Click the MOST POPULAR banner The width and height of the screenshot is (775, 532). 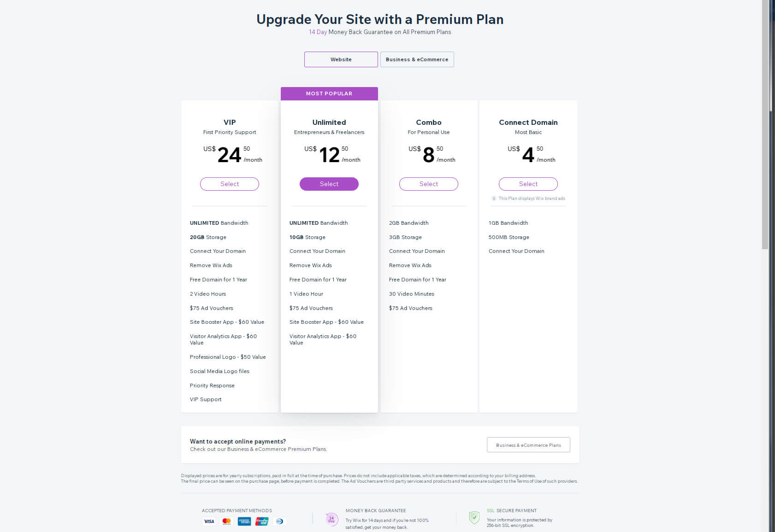point(329,94)
